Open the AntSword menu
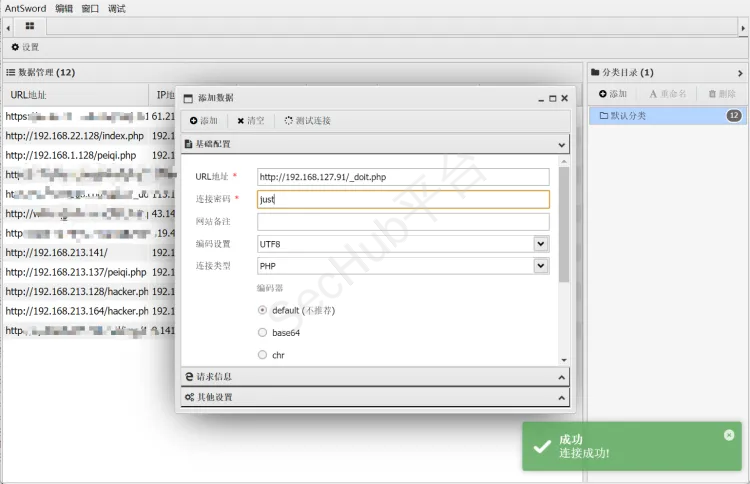The height and width of the screenshot is (484, 750). [x=25, y=9]
